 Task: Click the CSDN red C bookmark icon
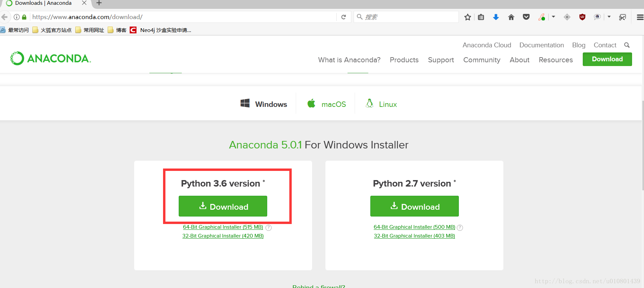[x=133, y=30]
